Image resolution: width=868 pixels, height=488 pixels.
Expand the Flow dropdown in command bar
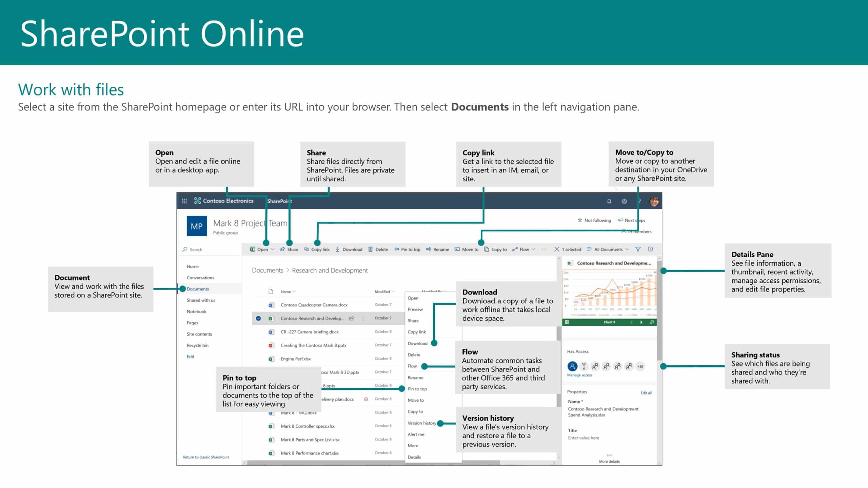(533, 249)
